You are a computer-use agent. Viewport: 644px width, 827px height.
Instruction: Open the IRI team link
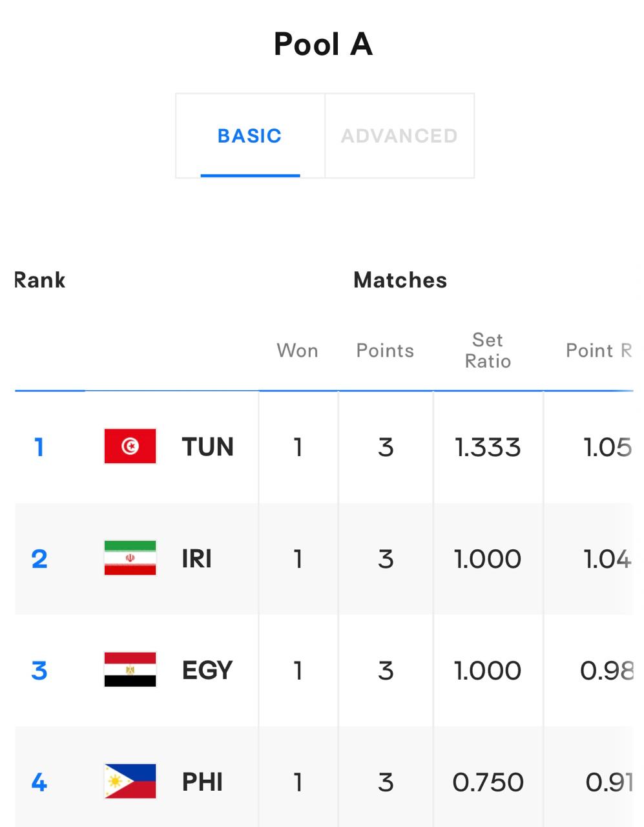pyautogui.click(x=196, y=558)
